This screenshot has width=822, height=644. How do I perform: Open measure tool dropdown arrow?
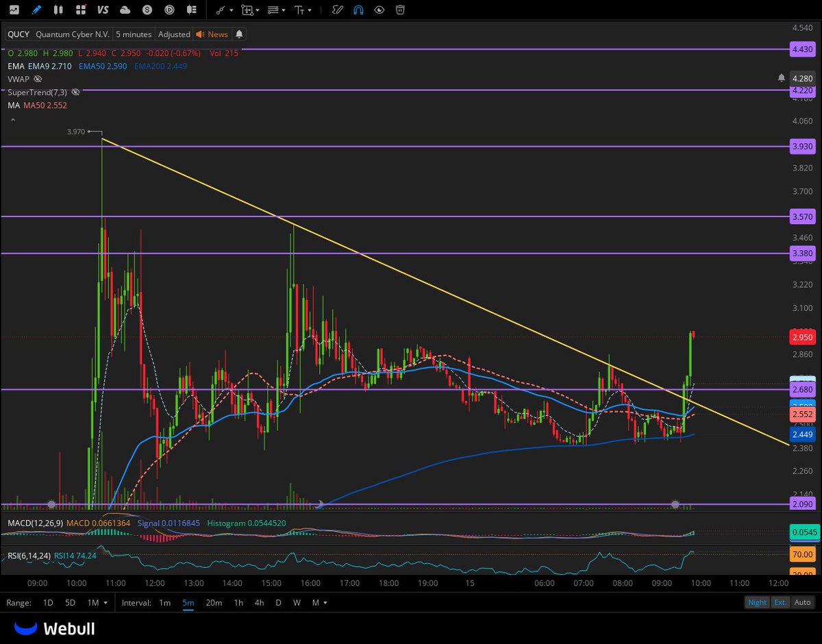[258, 10]
